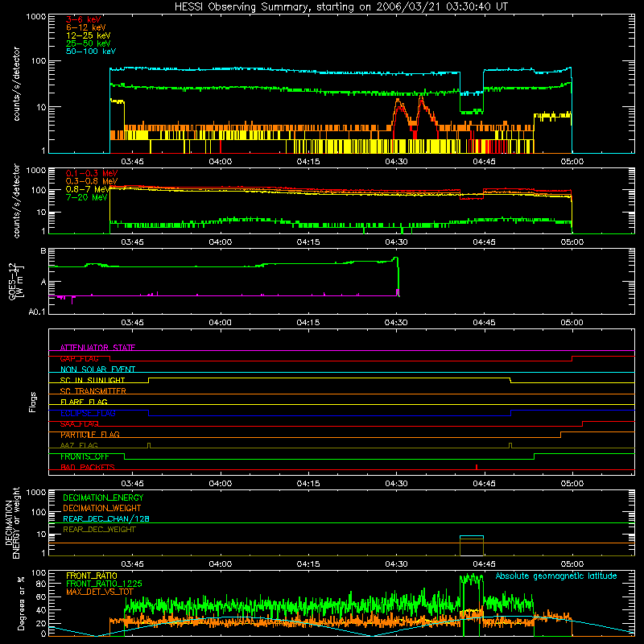Click the 0.8-7 MeV legend label
This screenshot has width=644, height=644.
point(88,189)
